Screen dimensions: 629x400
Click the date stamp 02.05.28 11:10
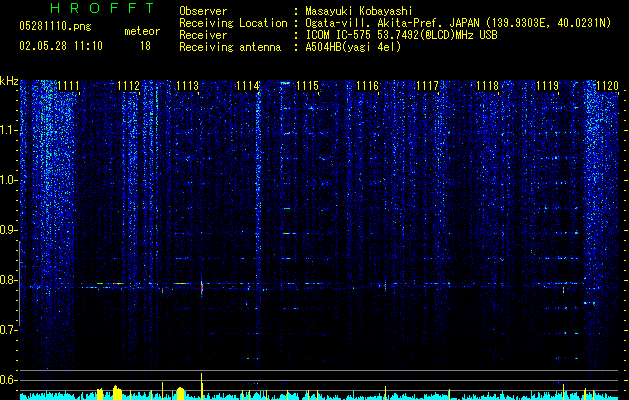tap(61, 46)
